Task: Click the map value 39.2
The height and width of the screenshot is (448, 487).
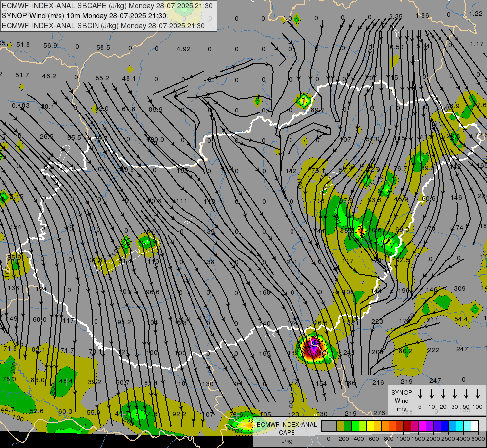Action: point(95,382)
